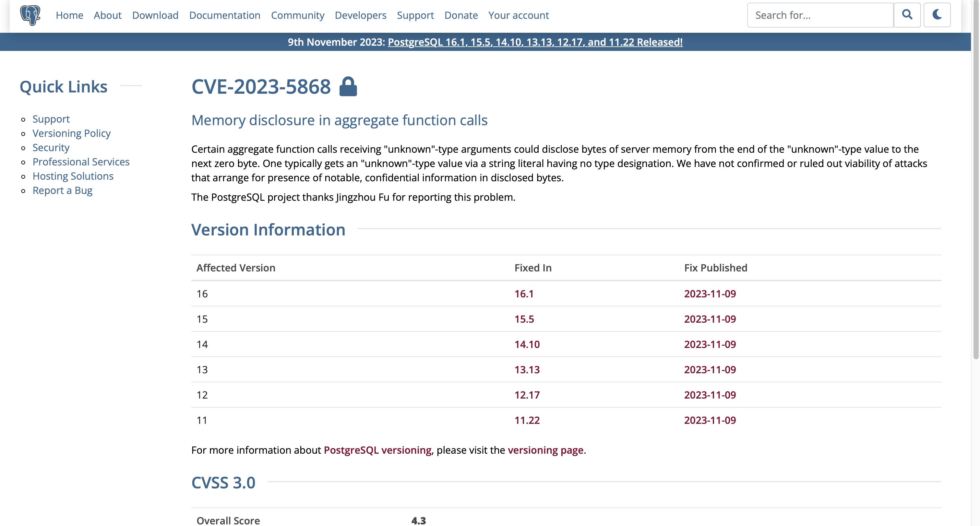Click the search magnifier button
This screenshot has height=526, width=980.
click(x=907, y=15)
